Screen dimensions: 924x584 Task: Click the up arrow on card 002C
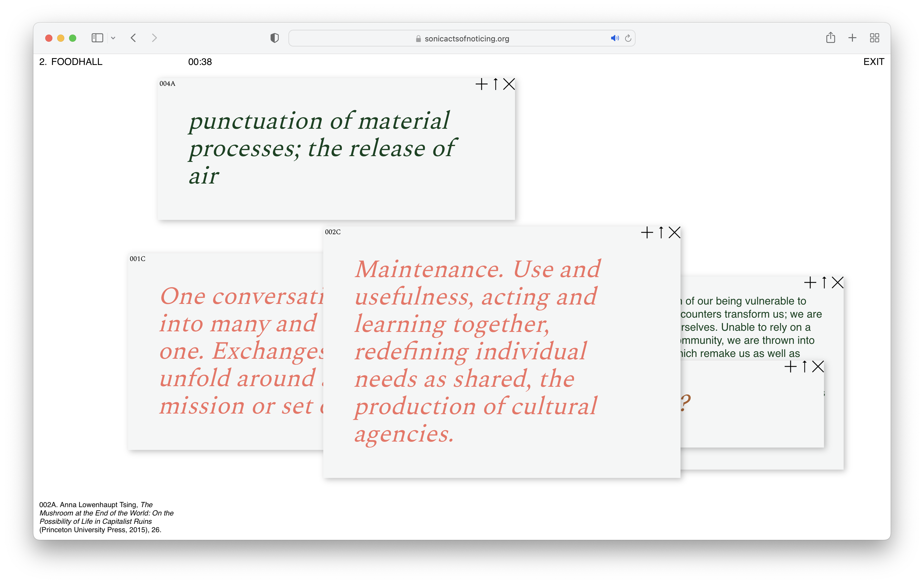[x=661, y=232]
